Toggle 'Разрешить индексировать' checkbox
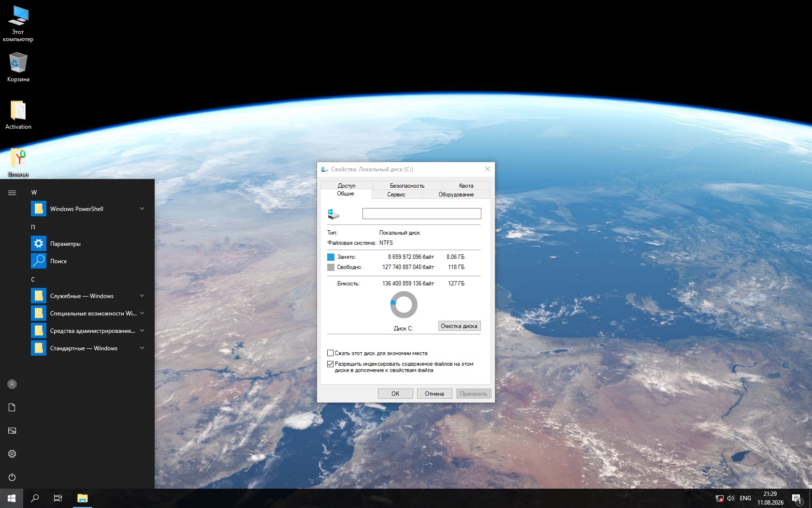The width and height of the screenshot is (812, 508). pyautogui.click(x=331, y=364)
